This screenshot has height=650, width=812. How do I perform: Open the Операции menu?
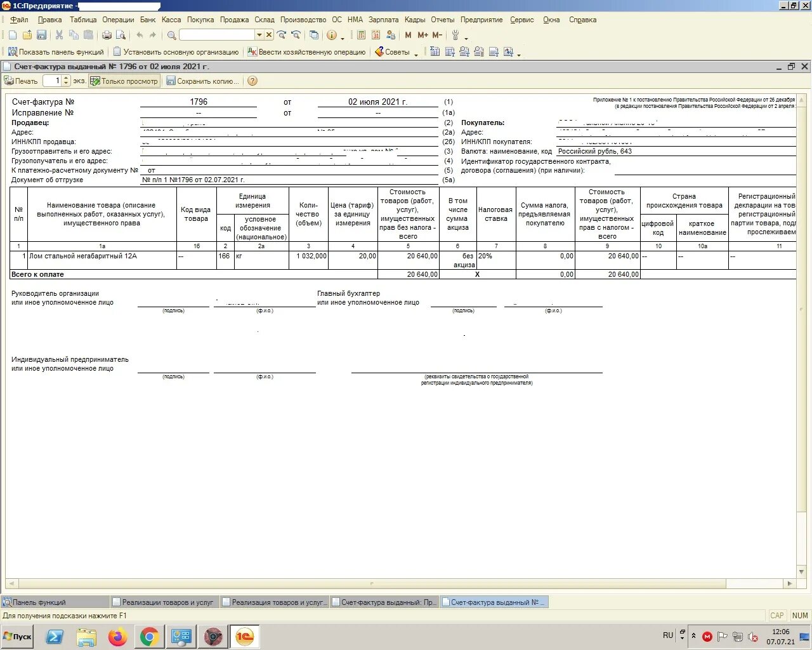point(119,20)
